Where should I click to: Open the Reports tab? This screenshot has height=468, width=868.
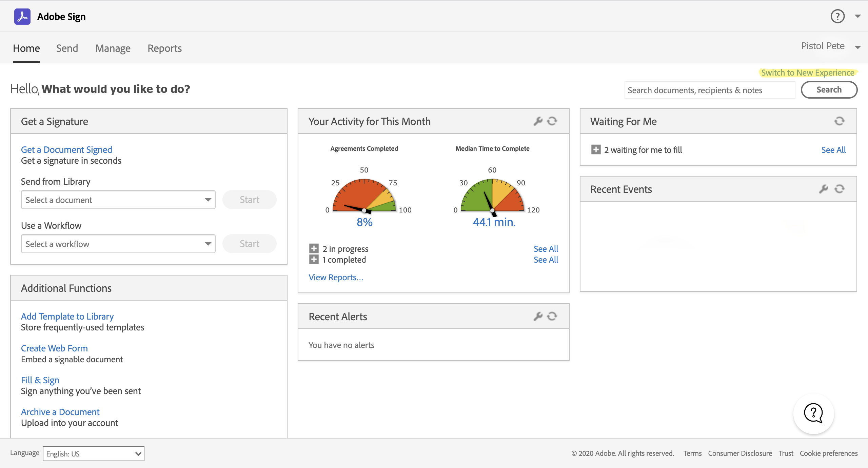point(165,48)
